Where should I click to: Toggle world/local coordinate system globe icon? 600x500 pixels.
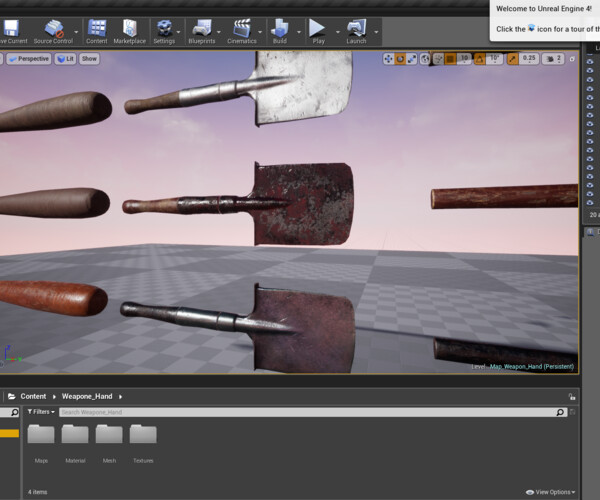(x=425, y=59)
